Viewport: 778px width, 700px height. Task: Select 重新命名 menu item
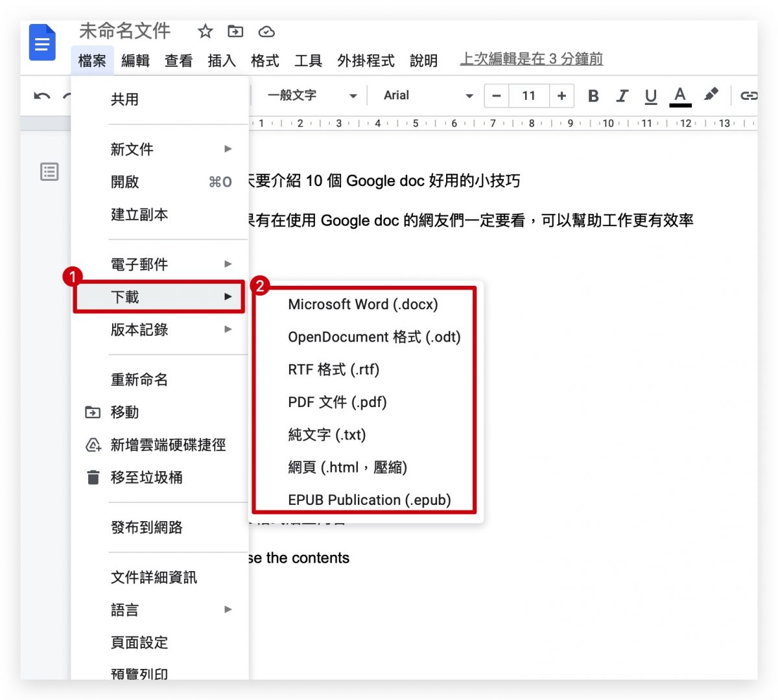(159, 380)
